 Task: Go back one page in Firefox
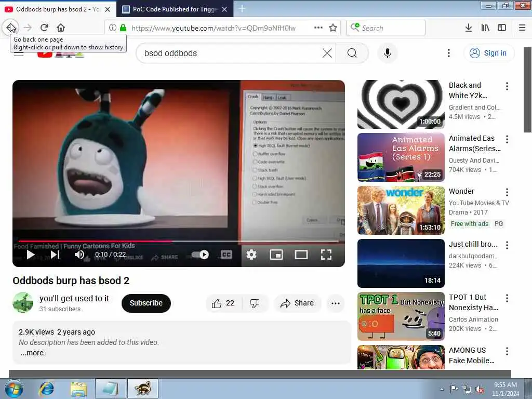click(x=10, y=28)
